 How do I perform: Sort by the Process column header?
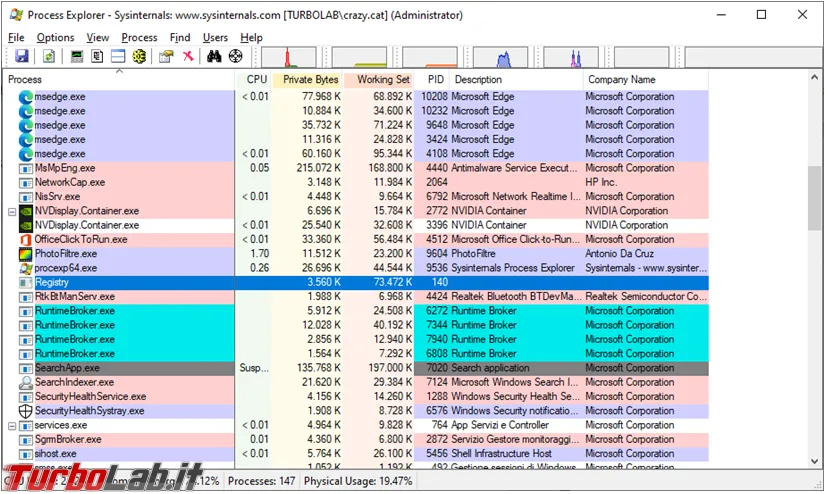119,80
